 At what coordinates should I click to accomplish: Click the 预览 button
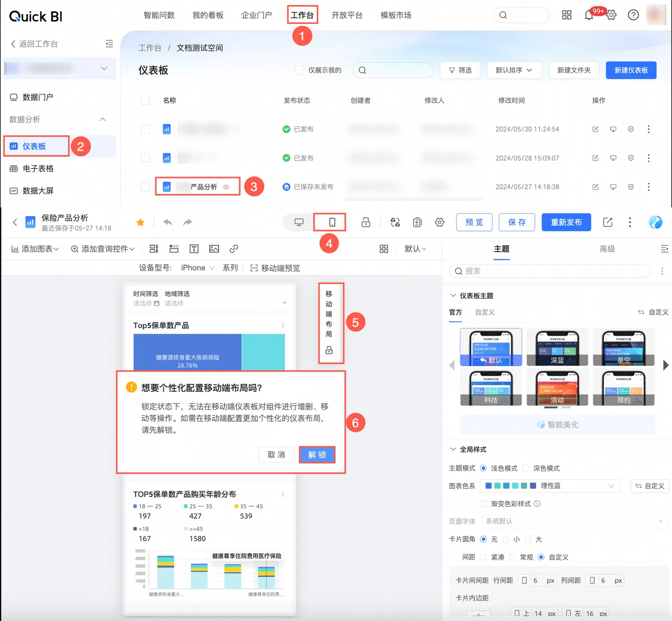(474, 222)
